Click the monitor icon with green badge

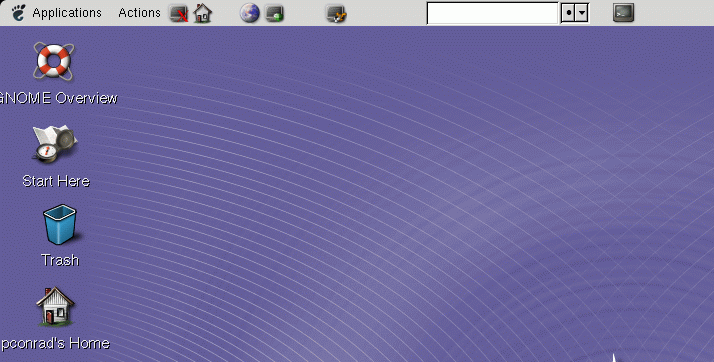(275, 13)
